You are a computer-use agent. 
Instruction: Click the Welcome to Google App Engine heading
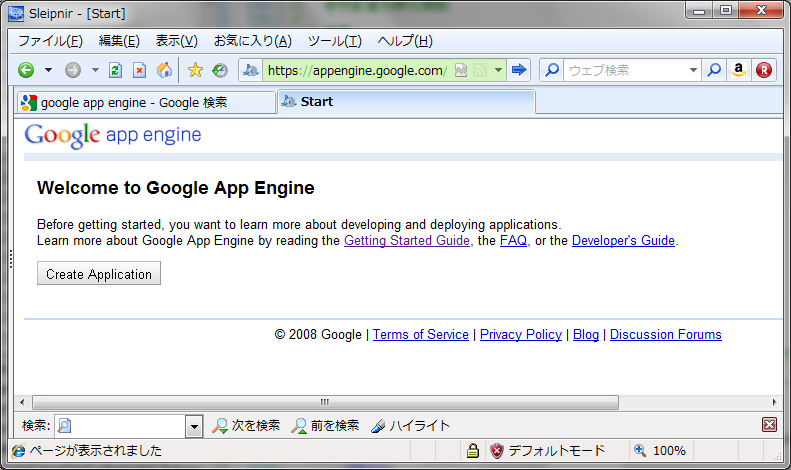(x=176, y=188)
